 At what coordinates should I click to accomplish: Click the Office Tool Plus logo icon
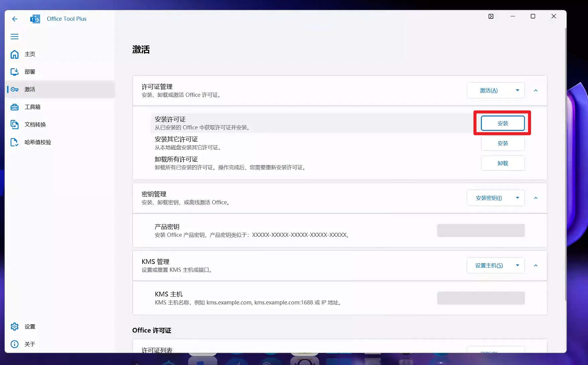coord(35,19)
